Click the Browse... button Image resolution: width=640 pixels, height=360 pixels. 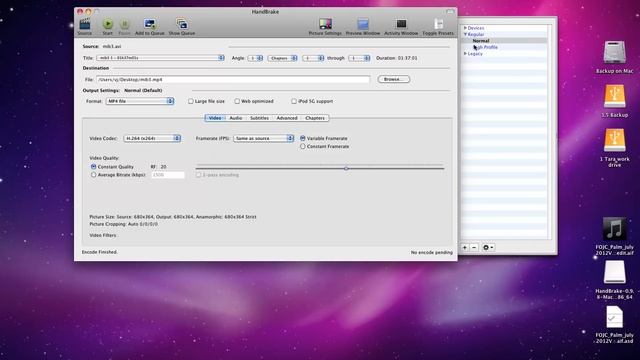[x=393, y=79]
